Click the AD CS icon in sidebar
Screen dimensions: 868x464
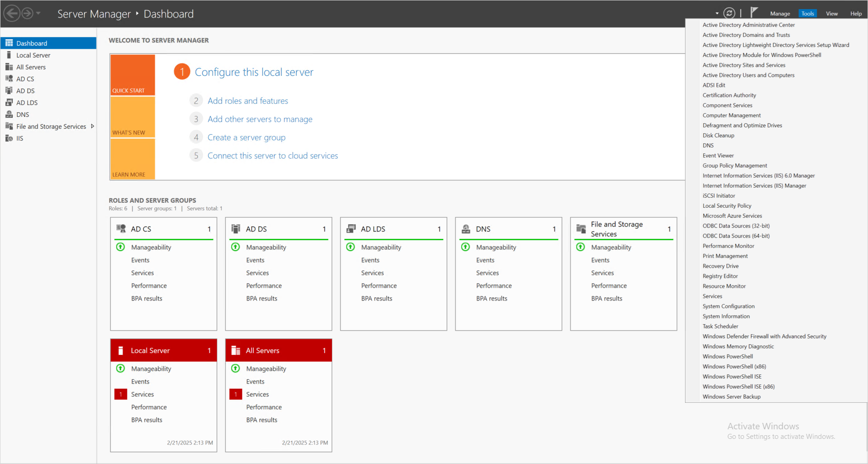9,79
